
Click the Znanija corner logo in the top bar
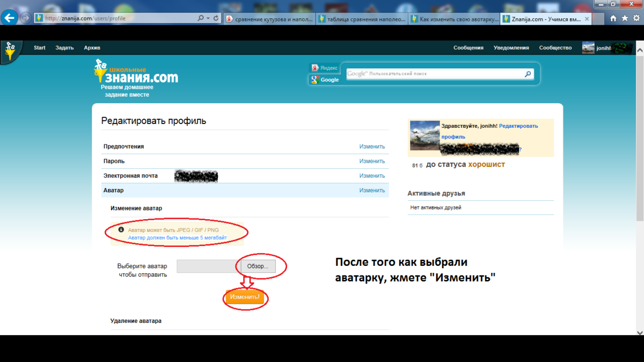coord(10,51)
